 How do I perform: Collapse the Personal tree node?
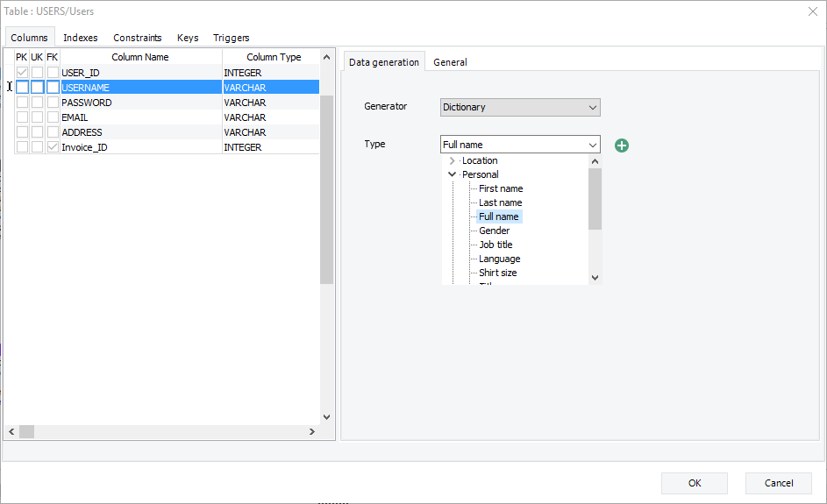pyautogui.click(x=452, y=174)
